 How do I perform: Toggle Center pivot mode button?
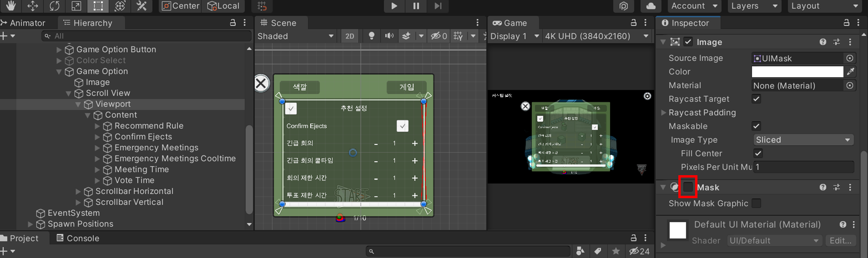click(181, 6)
